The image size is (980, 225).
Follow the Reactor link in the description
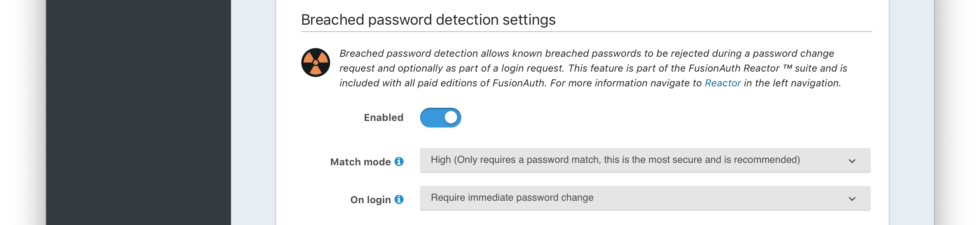[722, 83]
